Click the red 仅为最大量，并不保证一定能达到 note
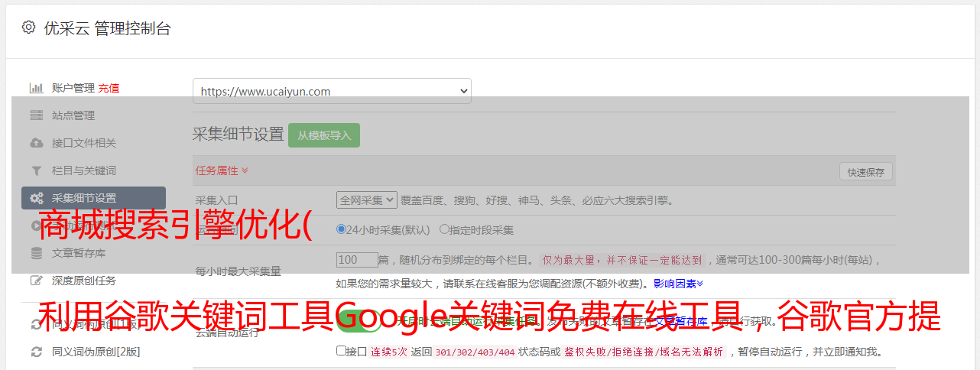The height and width of the screenshot is (370, 980). click(623, 260)
